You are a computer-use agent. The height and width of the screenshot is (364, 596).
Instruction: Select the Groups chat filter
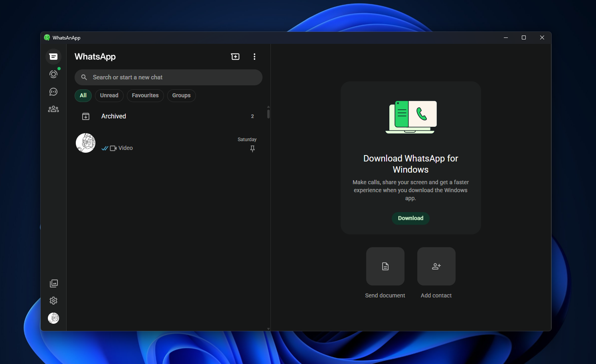182,96
